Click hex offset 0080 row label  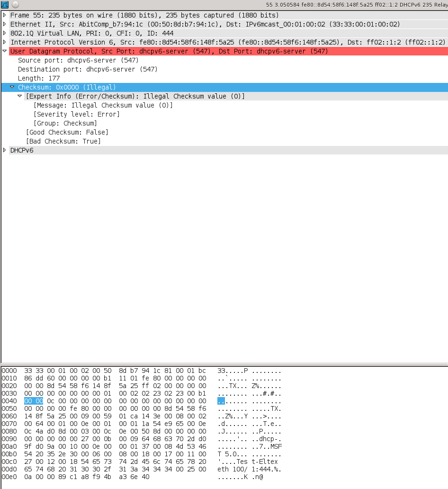point(9,431)
